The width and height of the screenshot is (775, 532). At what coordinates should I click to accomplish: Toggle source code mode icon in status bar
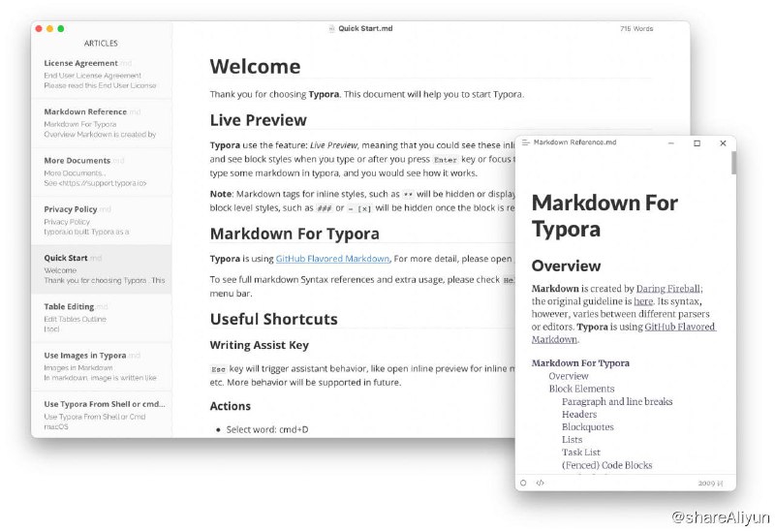click(540, 482)
